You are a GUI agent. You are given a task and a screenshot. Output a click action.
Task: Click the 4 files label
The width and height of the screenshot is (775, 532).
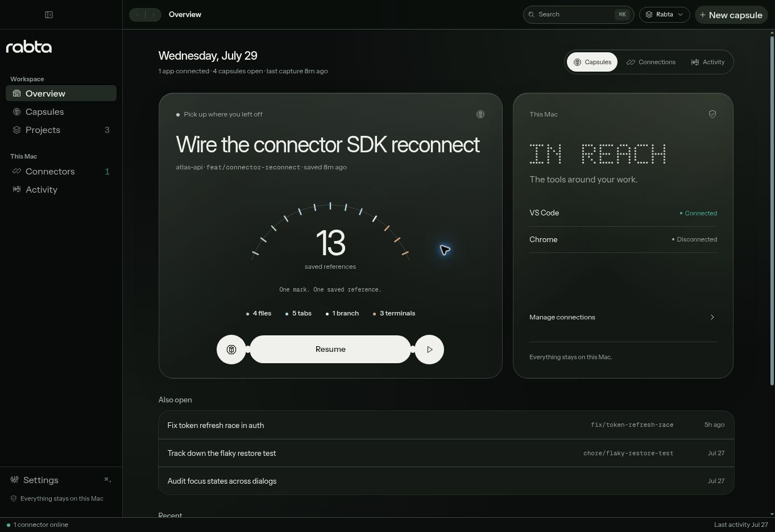tap(259, 313)
